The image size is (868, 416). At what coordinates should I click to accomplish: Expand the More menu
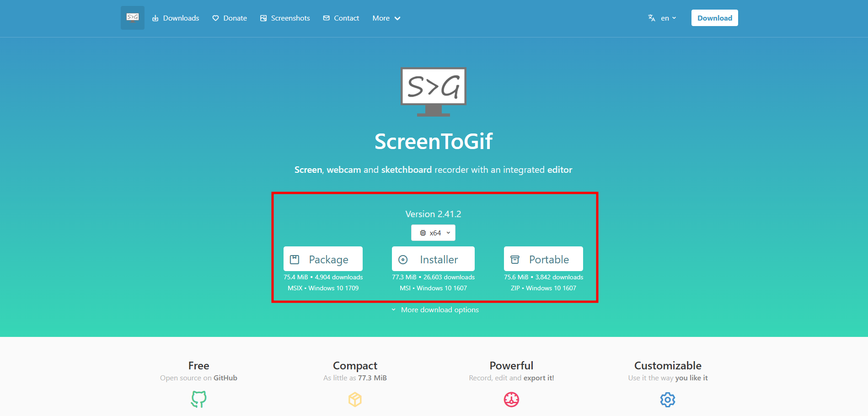(x=386, y=18)
